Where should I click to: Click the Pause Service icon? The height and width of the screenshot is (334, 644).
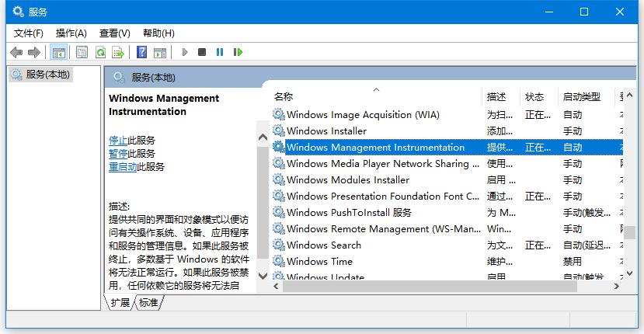tap(220, 52)
